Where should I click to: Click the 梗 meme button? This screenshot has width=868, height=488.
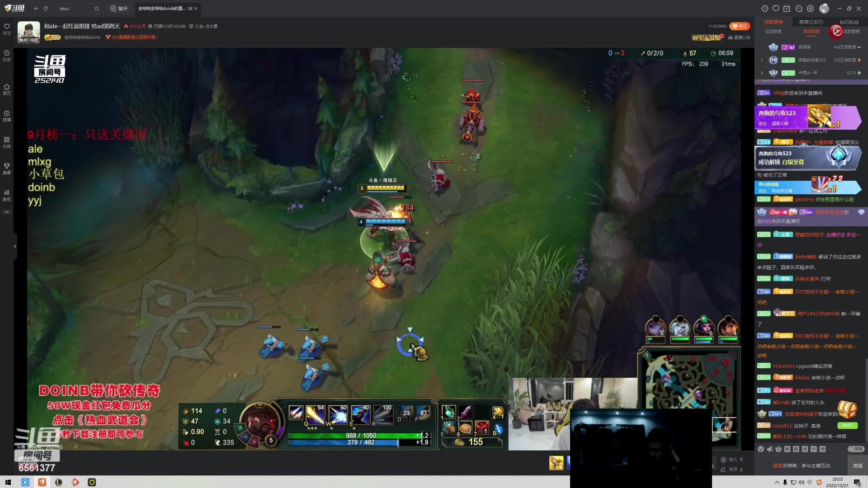pos(822,449)
